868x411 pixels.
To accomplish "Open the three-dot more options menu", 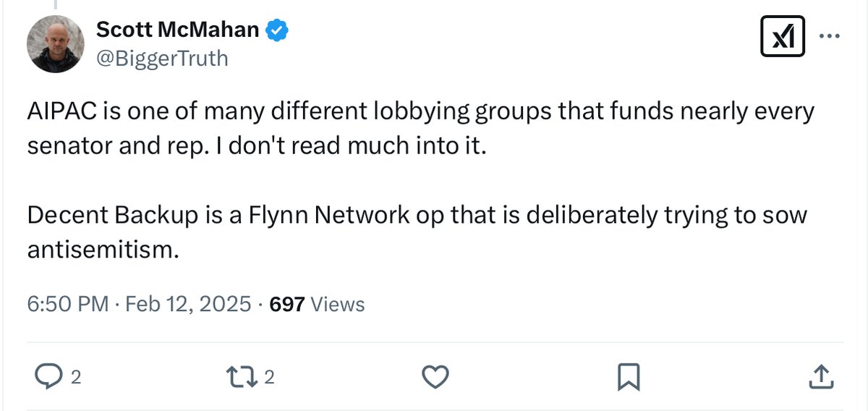I will (830, 36).
